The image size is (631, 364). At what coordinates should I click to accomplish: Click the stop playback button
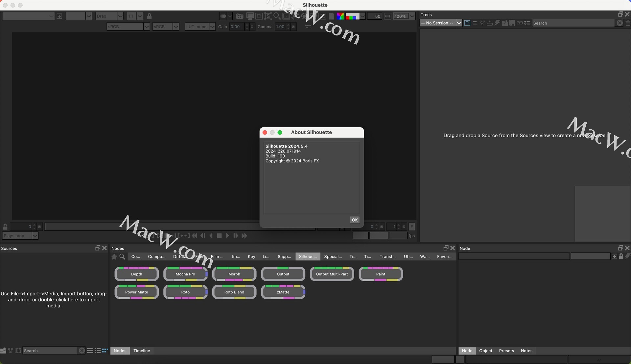pyautogui.click(x=219, y=236)
